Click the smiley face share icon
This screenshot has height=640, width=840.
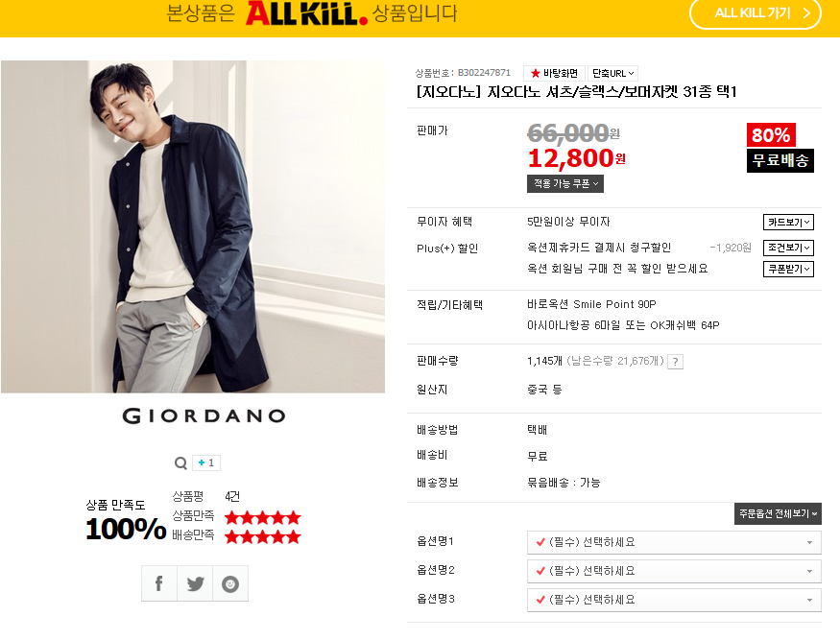(230, 583)
